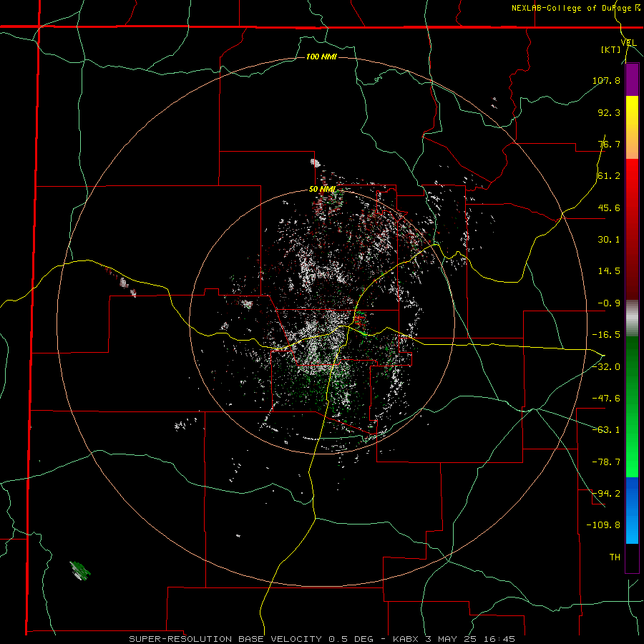Pick the purple segment of the color bar
Viewport: 644px width, 644px height.
[x=632, y=80]
